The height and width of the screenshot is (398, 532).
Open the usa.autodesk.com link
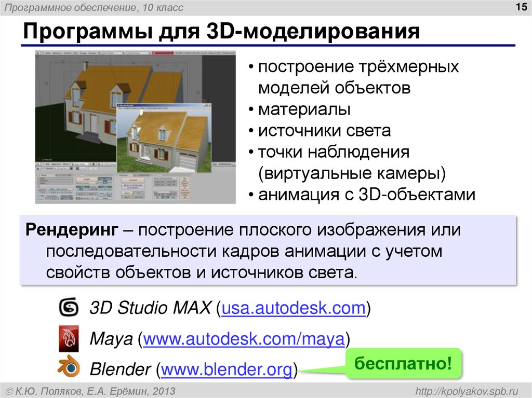point(291,307)
